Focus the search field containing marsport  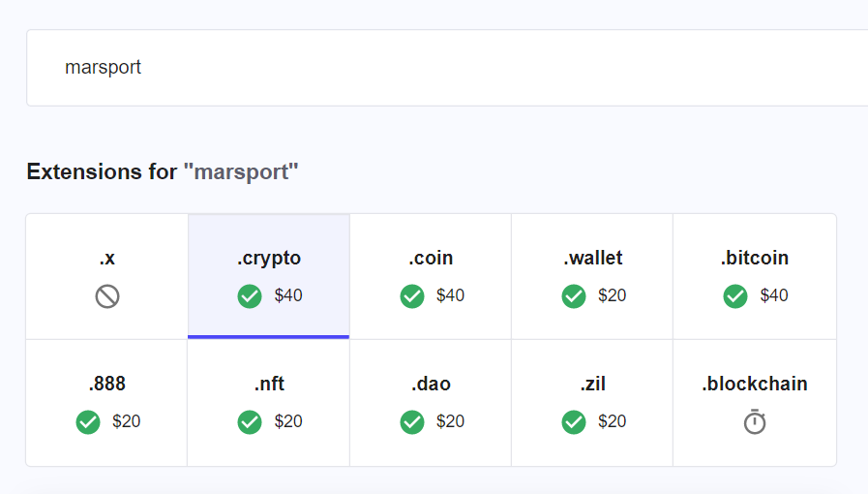[x=447, y=68]
